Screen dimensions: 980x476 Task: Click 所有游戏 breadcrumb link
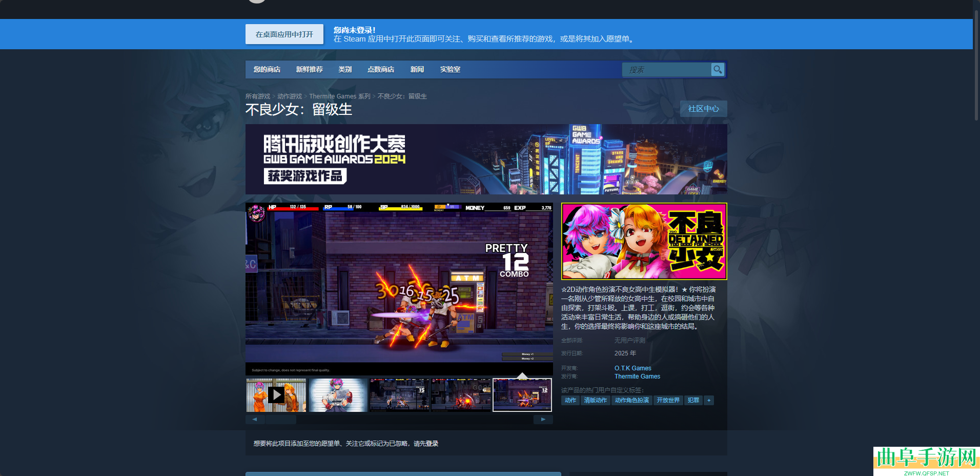[x=258, y=96]
